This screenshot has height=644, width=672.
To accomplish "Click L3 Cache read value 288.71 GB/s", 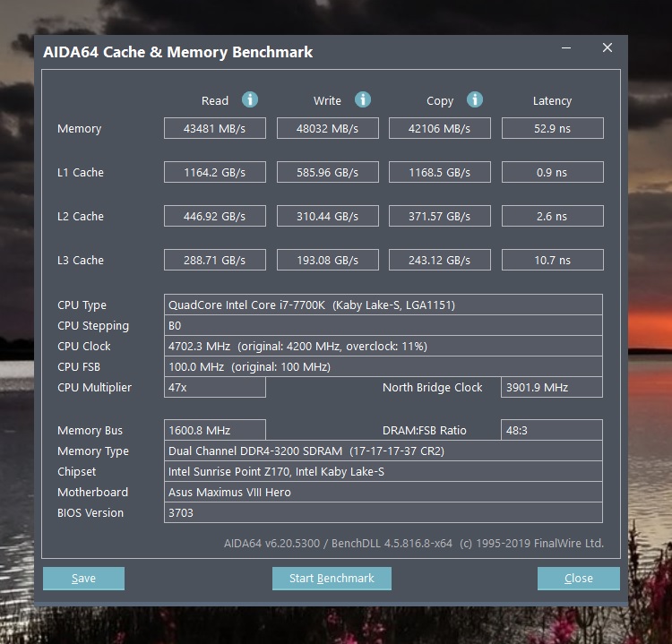I will tap(215, 260).
